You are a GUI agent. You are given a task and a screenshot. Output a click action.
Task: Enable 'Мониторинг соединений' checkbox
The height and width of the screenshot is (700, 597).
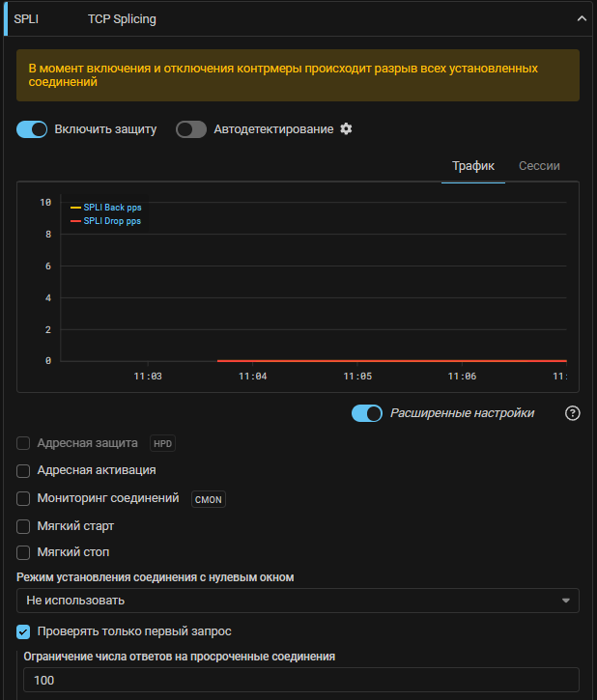tap(24, 499)
